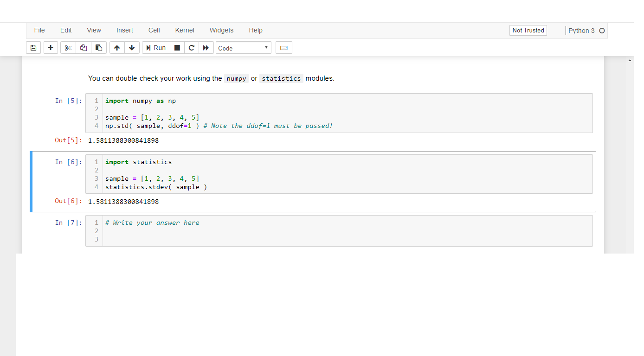Restart and run all cells icon
This screenshot has width=644, height=356.
click(206, 47)
